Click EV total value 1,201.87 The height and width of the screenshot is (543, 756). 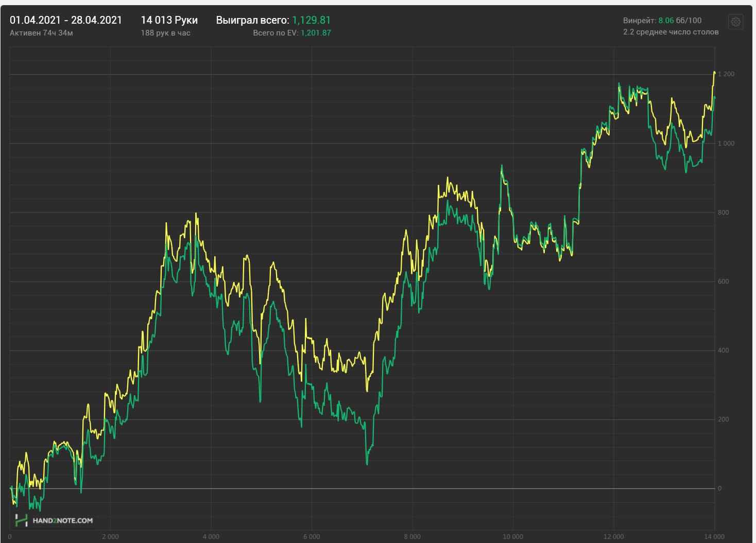pos(316,33)
